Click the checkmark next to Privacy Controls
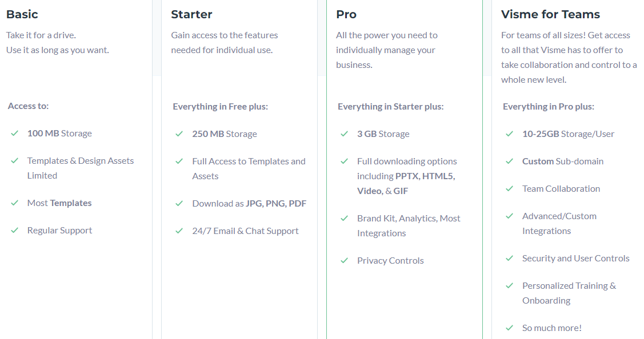644x339 pixels. point(344,261)
